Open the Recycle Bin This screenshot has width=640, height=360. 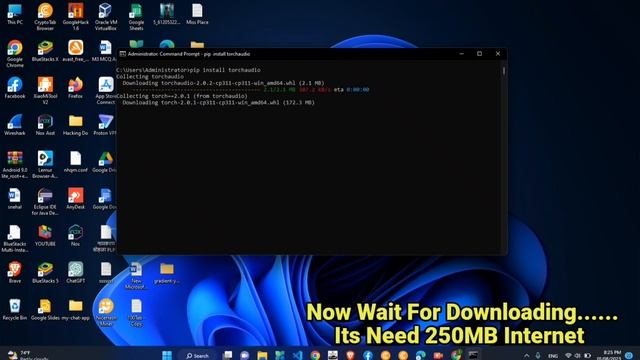click(x=15, y=309)
